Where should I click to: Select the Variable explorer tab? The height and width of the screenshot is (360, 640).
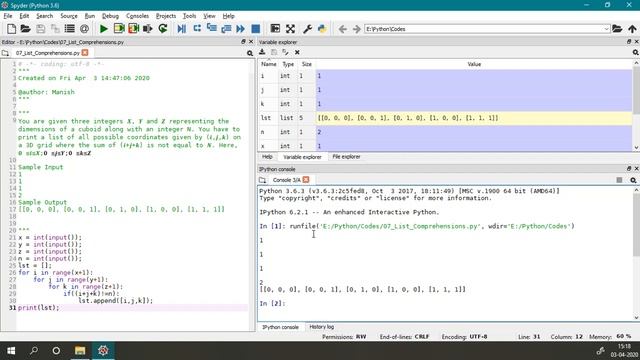tap(302, 157)
